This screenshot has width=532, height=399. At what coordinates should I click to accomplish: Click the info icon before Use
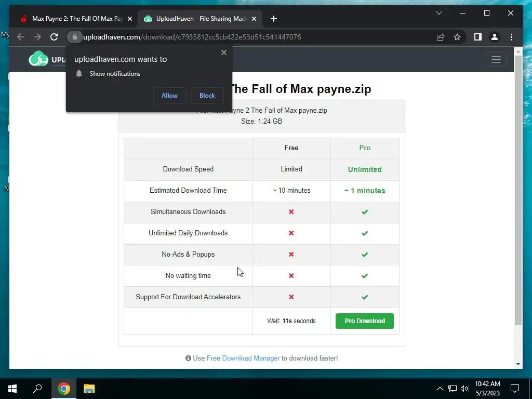(188, 358)
